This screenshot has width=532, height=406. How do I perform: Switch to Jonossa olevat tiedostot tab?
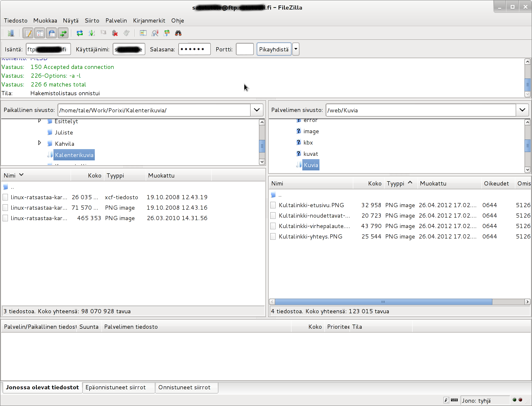point(42,388)
